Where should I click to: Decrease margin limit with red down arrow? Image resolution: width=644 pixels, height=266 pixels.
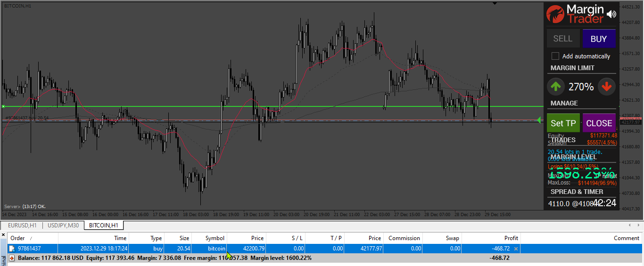coord(607,87)
